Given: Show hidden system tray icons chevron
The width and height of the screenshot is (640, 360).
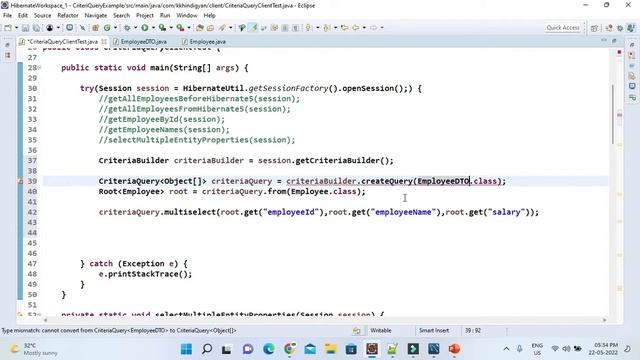Looking at the screenshot, I should (x=506, y=349).
